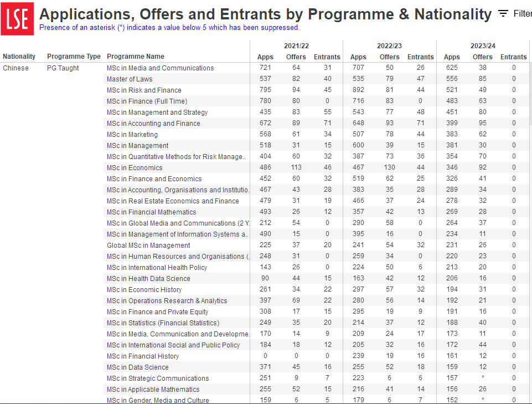Screen dimensions: 532x404
Task: Click the 2023/24 year header
Action: pos(483,46)
